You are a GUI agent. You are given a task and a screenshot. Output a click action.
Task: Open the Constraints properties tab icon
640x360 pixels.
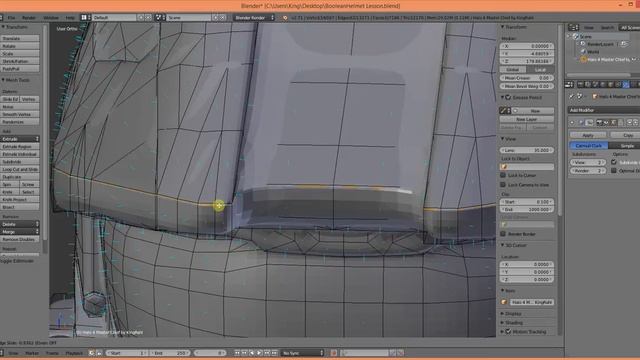[618, 84]
